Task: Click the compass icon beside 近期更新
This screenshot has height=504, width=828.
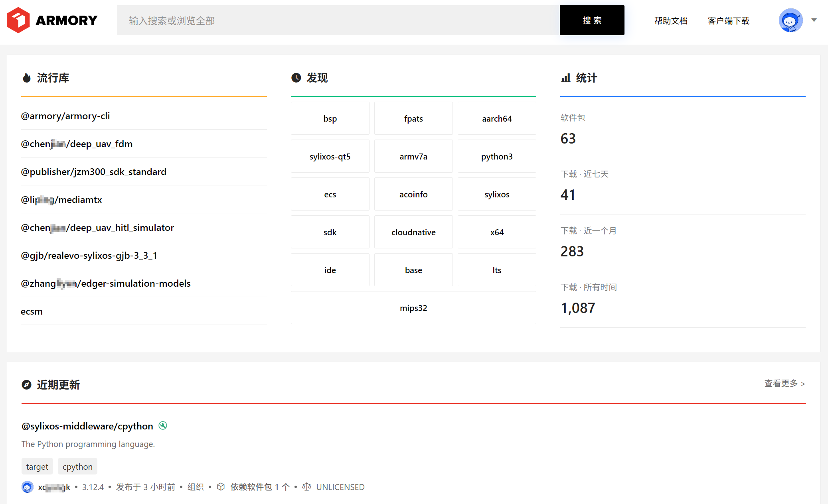Action: click(26, 385)
